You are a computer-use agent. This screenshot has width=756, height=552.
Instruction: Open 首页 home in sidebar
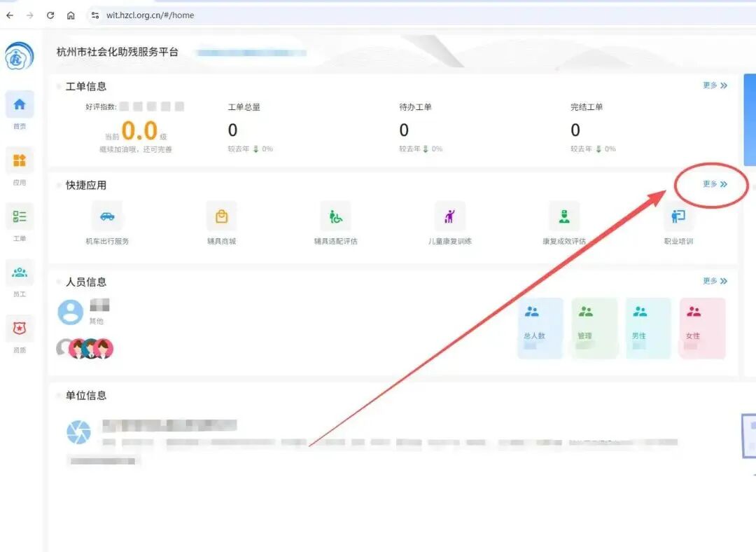(20, 111)
